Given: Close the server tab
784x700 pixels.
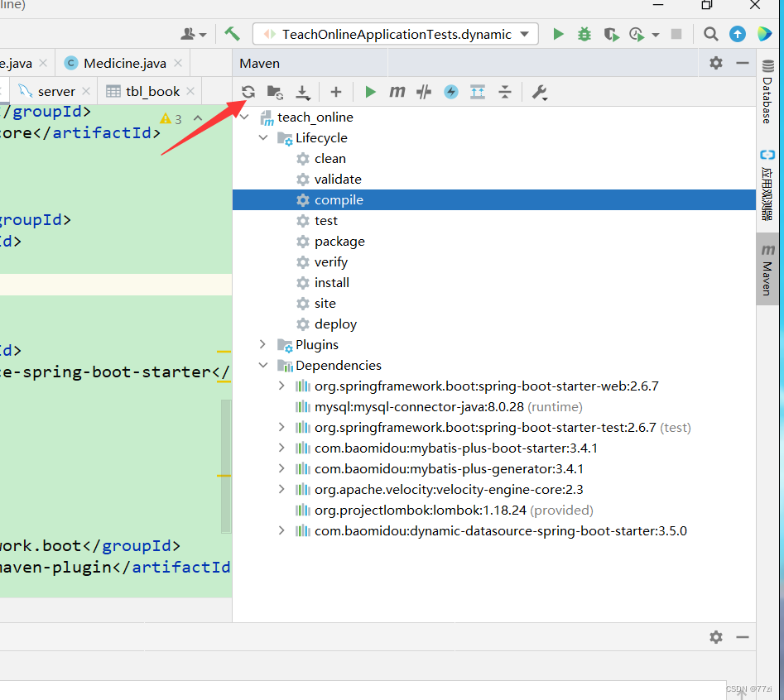Looking at the screenshot, I should pyautogui.click(x=86, y=91).
